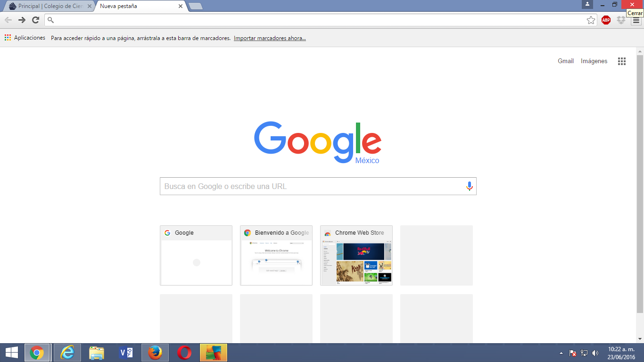
Task: Bookmark this page with the star icon
Action: 591,20
